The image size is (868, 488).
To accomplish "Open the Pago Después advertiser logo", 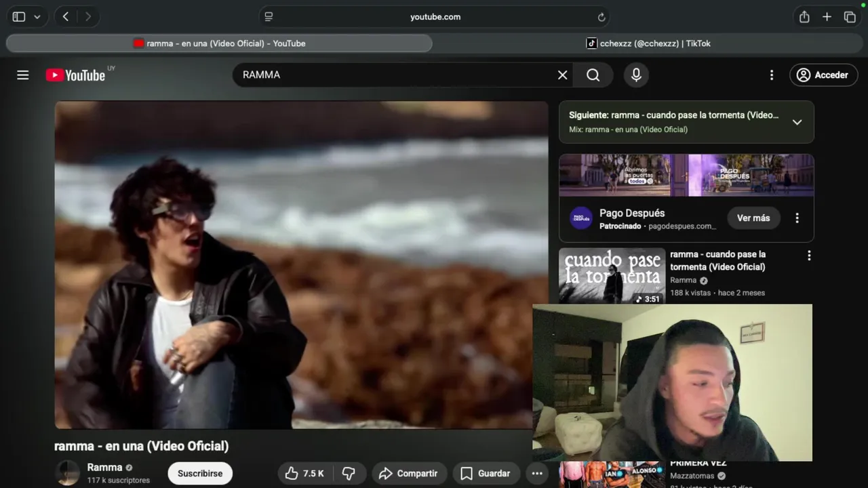I will click(x=581, y=218).
